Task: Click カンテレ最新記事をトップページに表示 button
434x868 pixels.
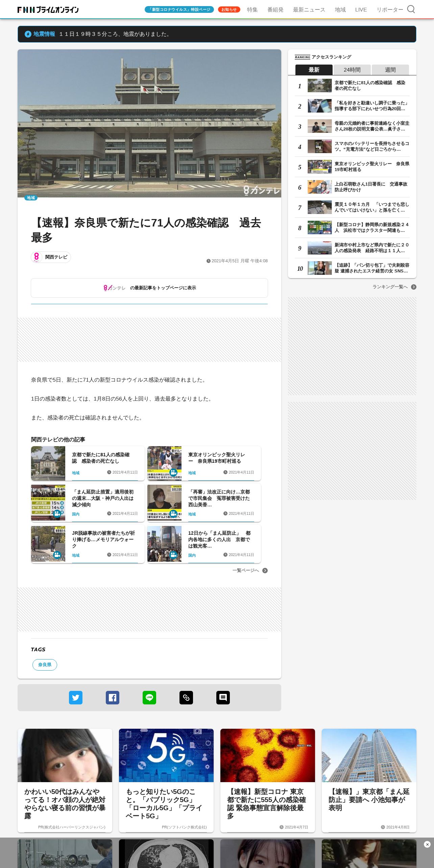Action: click(149, 288)
